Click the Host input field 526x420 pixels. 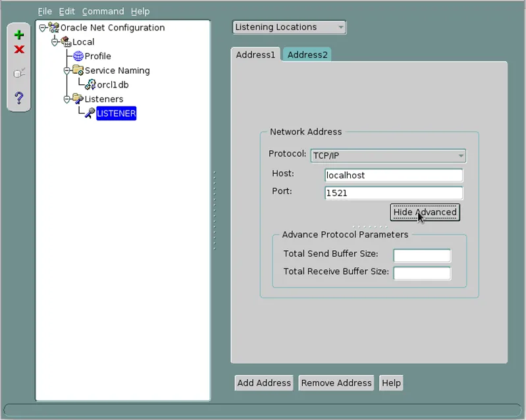click(394, 176)
